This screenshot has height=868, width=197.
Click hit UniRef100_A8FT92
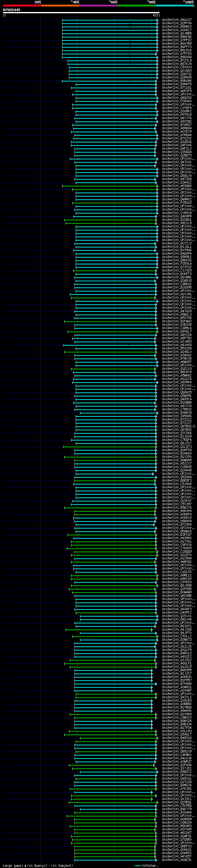click(x=177, y=338)
